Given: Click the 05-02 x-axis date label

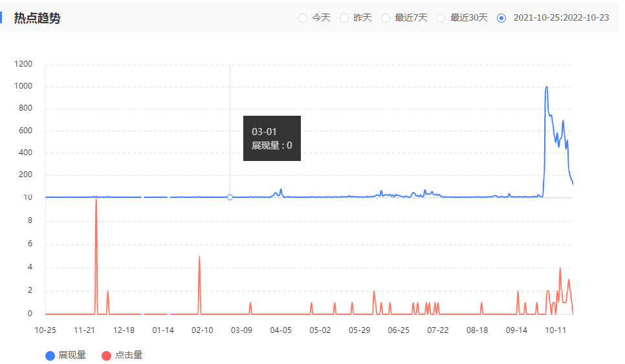Looking at the screenshot, I should coord(320,330).
